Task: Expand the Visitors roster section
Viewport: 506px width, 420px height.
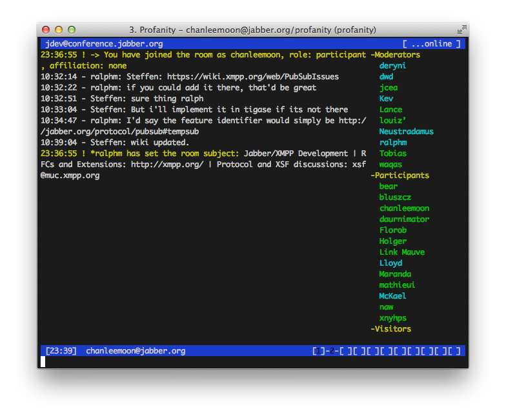Action: [391, 329]
